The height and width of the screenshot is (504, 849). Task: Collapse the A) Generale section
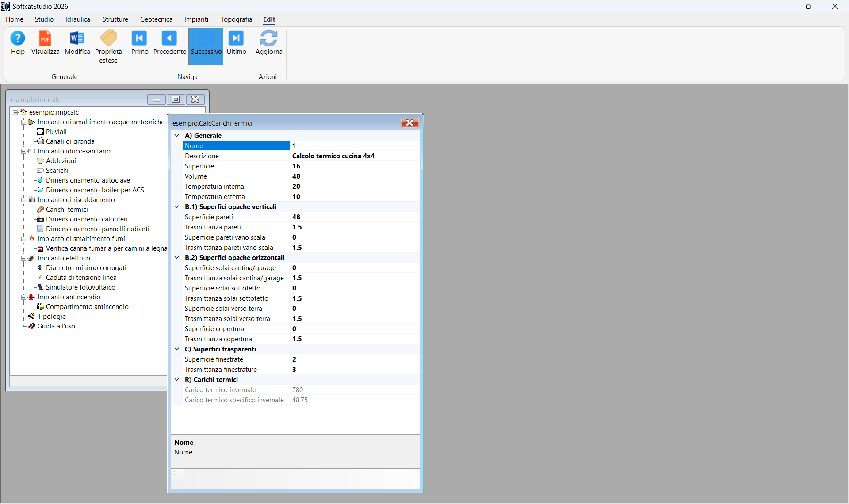(177, 136)
